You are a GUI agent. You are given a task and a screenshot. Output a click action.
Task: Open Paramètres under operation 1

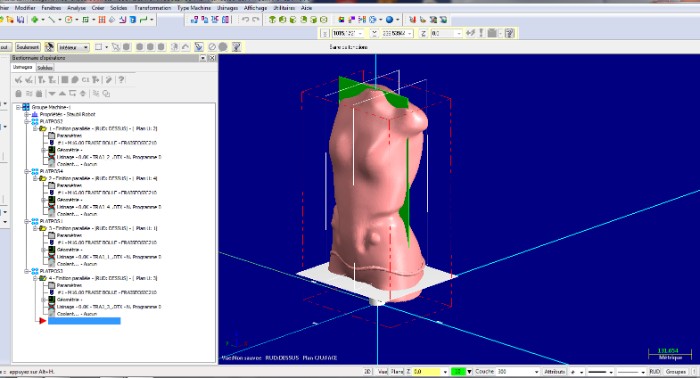tap(69, 136)
